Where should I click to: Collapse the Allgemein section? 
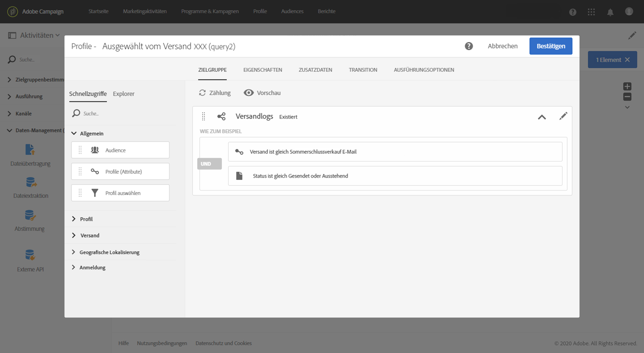coord(74,133)
